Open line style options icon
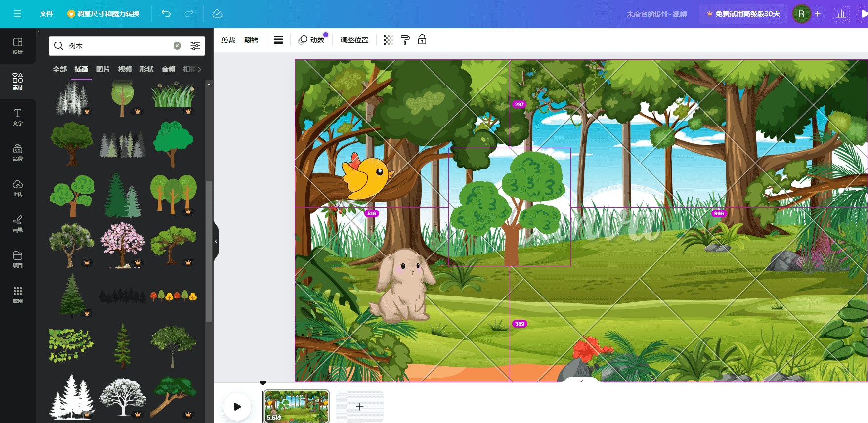This screenshot has width=868, height=423. [278, 40]
